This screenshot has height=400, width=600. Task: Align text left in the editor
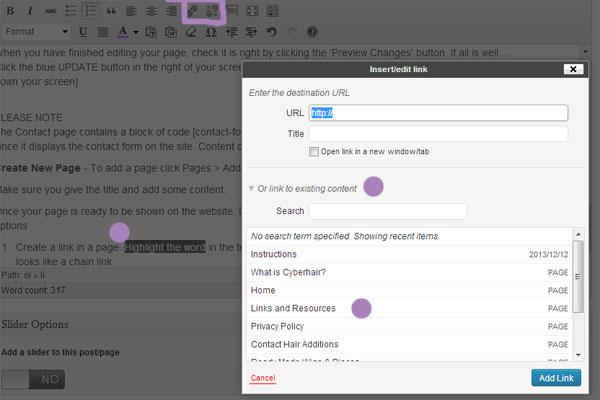(131, 11)
